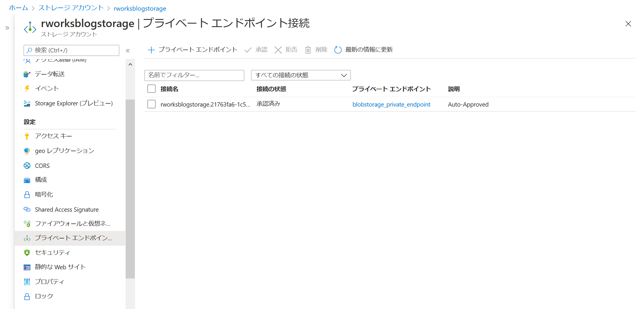The height and width of the screenshot is (309, 644).
Task: Select プライベート エンドポイン... menu item
Action: click(x=70, y=238)
